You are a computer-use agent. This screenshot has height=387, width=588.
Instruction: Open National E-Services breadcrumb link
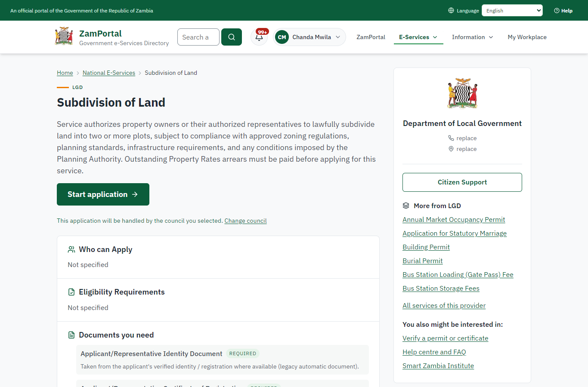109,73
